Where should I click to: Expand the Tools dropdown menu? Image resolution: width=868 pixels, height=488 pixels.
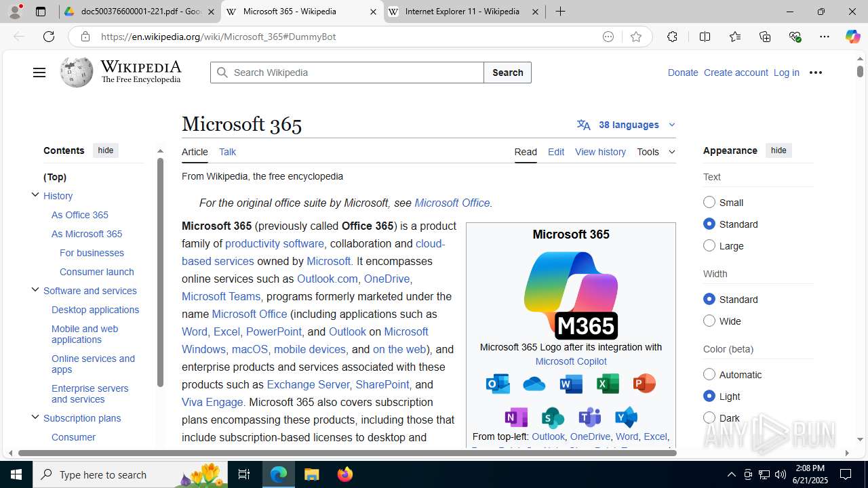[656, 152]
